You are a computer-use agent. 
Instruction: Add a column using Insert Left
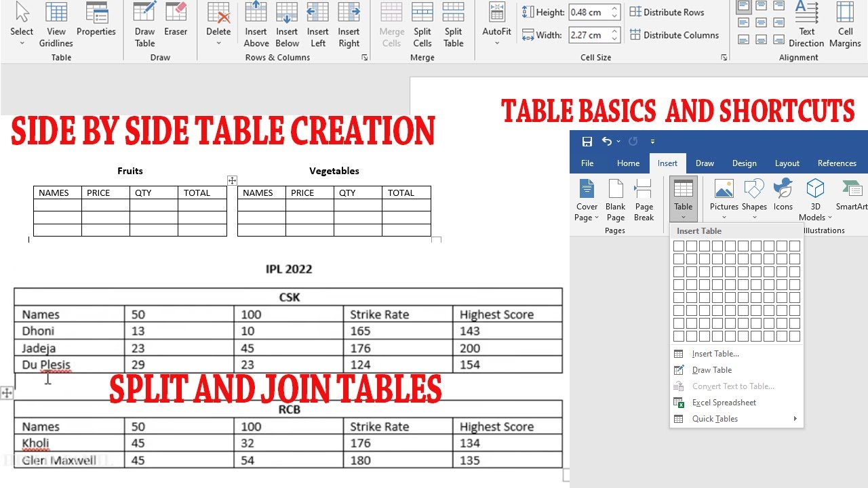317,24
